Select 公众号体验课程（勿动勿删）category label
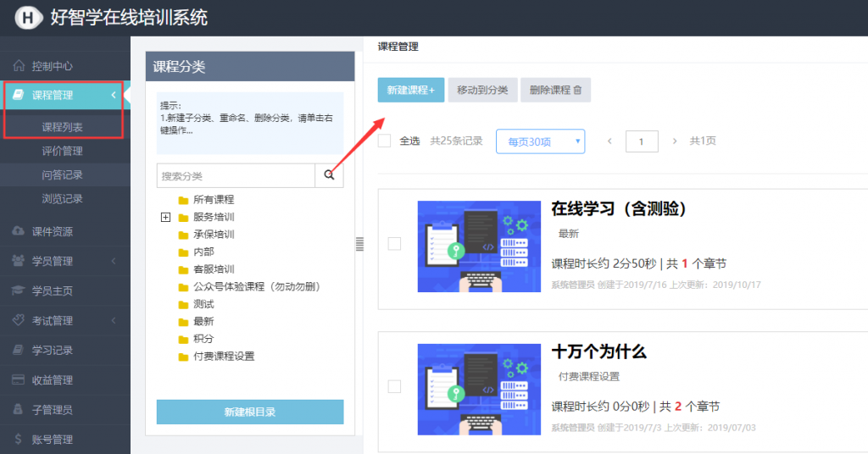This screenshot has width=868, height=454. (257, 286)
